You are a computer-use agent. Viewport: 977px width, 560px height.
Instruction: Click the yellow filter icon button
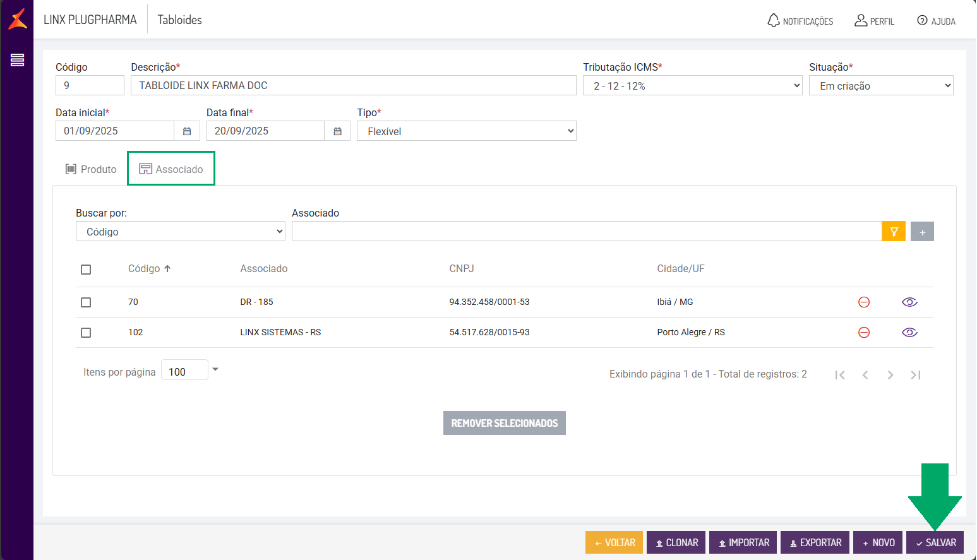click(894, 232)
